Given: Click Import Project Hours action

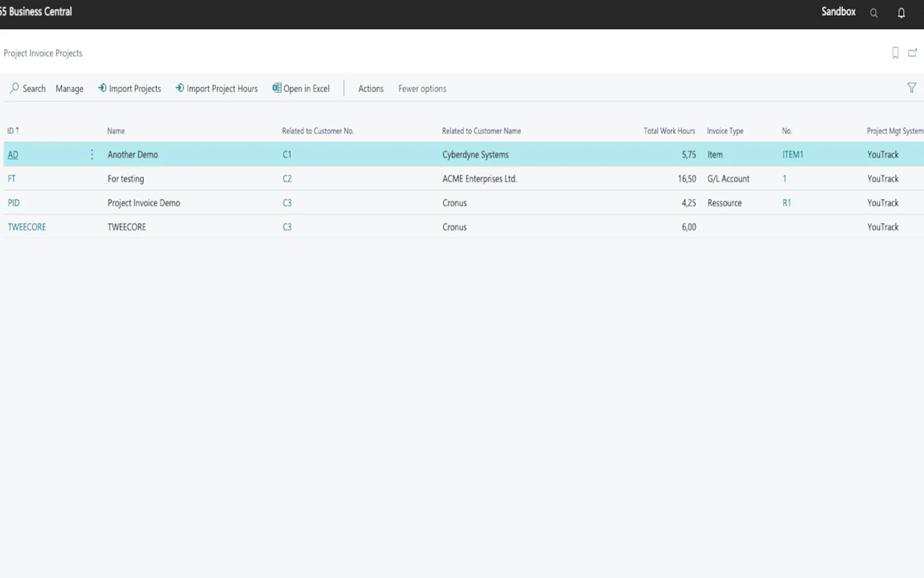Looking at the screenshot, I should click(x=217, y=88).
